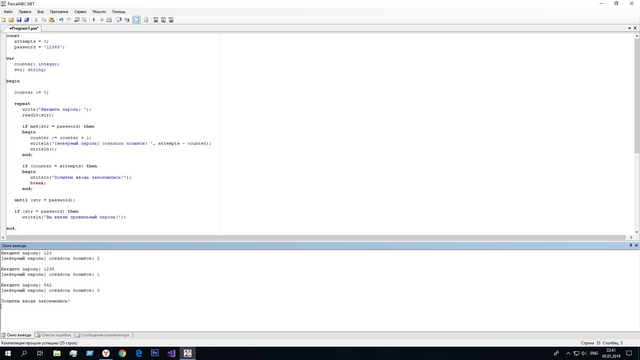Open the Помощь menu
Viewport: 640px width, 360px height.
119,12
